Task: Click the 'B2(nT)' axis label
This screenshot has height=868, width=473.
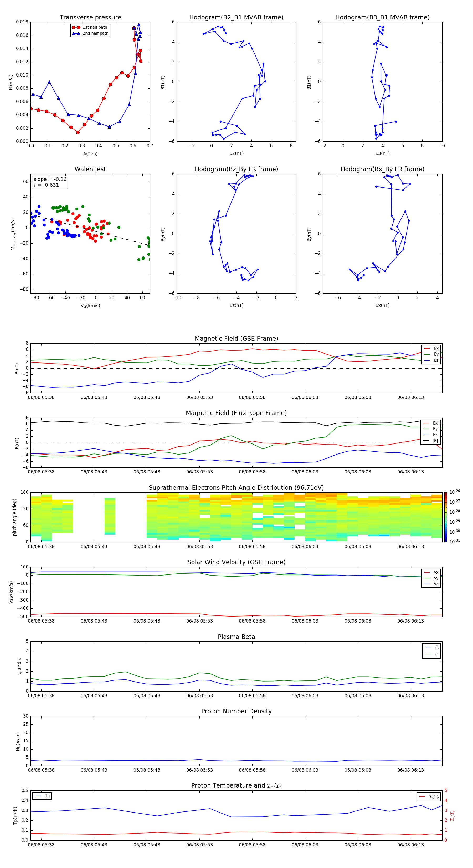Action: point(236,153)
